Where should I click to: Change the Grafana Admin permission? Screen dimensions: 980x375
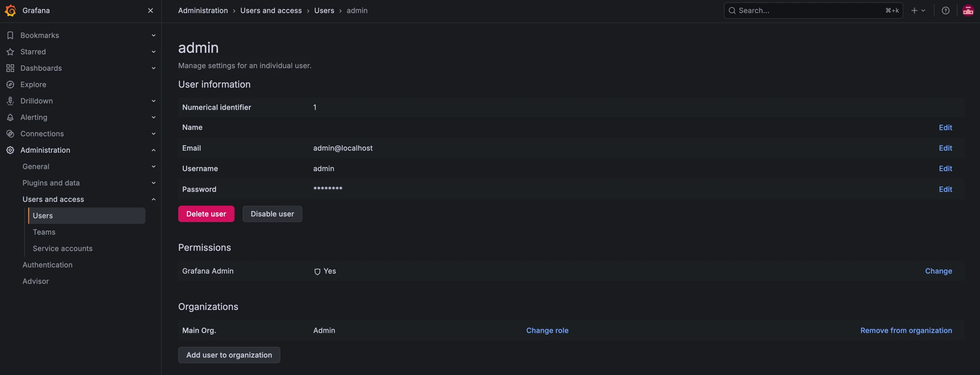click(938, 271)
